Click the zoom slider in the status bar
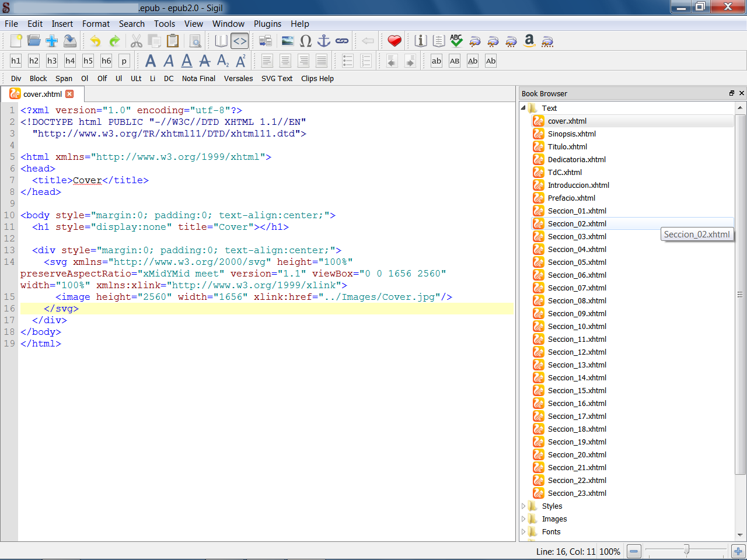The width and height of the screenshot is (747, 560). pyautogui.click(x=686, y=549)
